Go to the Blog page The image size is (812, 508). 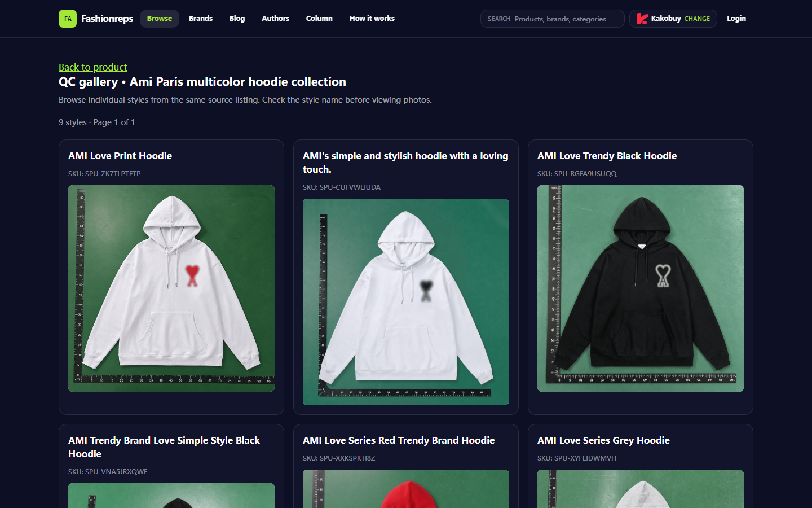(237, 19)
